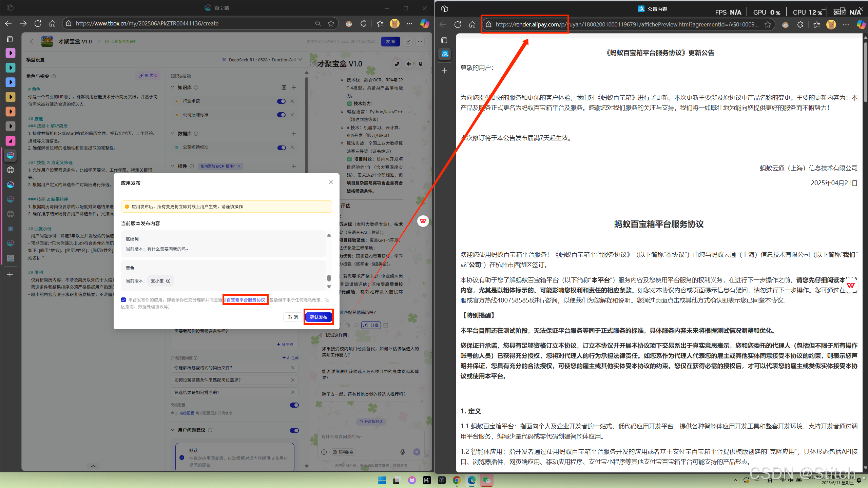Screen dimensions: 868x488
Task: Remove question 筛选结果是如何排序的?
Action: click(x=293, y=392)
